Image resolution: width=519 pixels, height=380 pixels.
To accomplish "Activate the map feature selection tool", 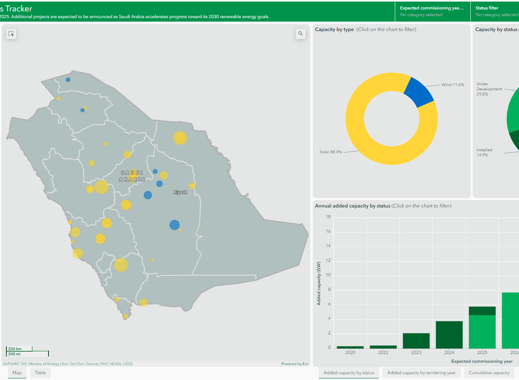I will [x=11, y=34].
